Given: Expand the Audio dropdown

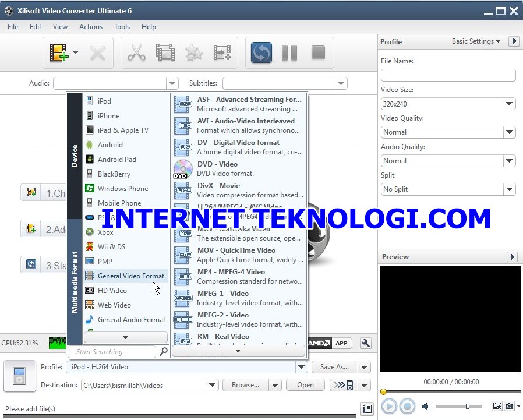Looking at the screenshot, I should (172, 83).
